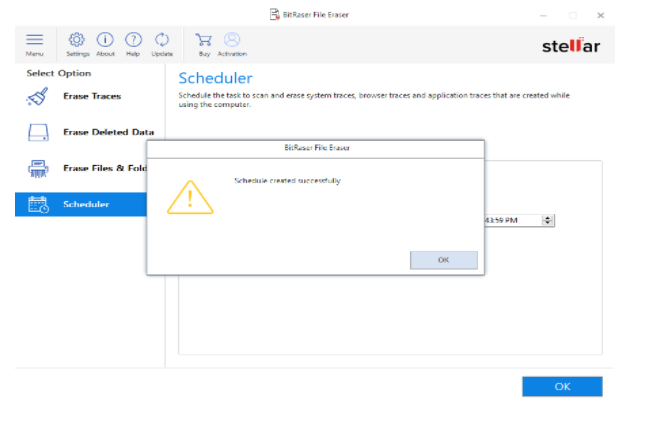Adjust the time spinner arrows

[547, 220]
